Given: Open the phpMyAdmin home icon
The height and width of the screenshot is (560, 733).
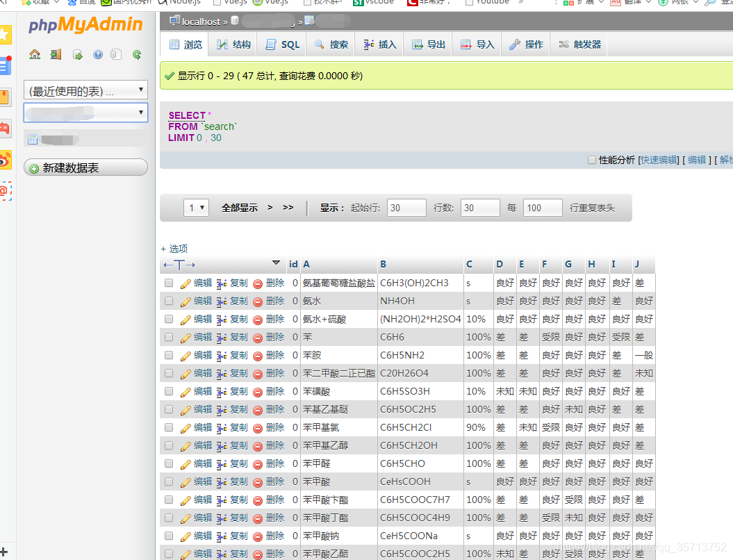Looking at the screenshot, I should [x=35, y=55].
